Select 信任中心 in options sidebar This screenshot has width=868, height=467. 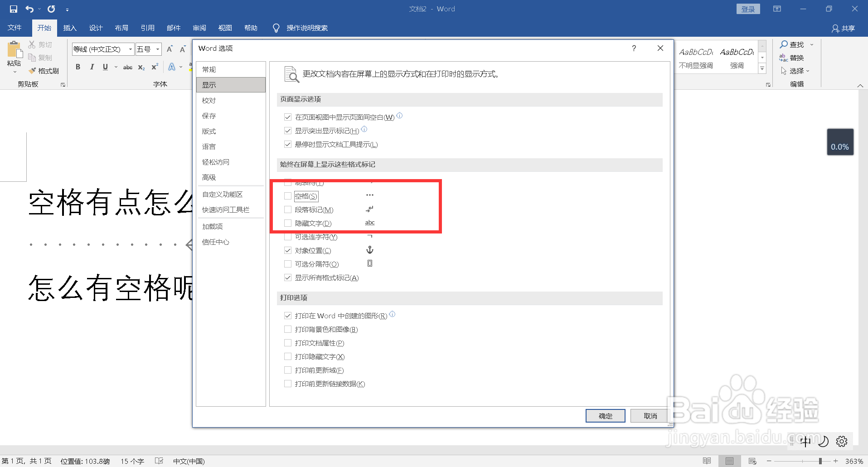pos(231,242)
